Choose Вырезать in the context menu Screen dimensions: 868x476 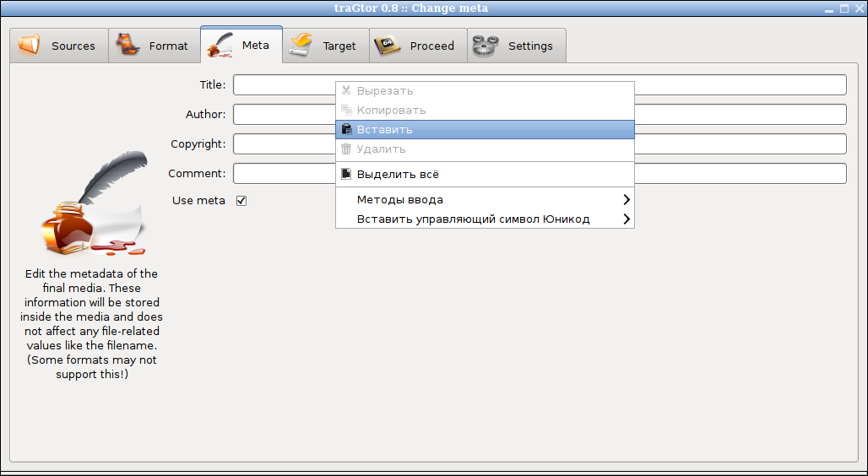click(485, 91)
